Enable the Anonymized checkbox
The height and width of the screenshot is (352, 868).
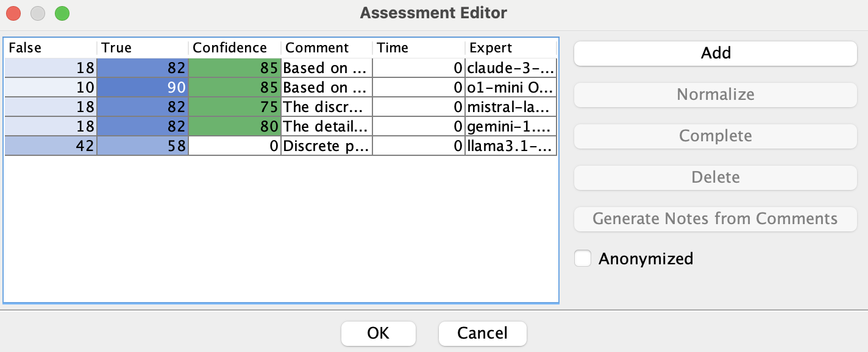[583, 259]
